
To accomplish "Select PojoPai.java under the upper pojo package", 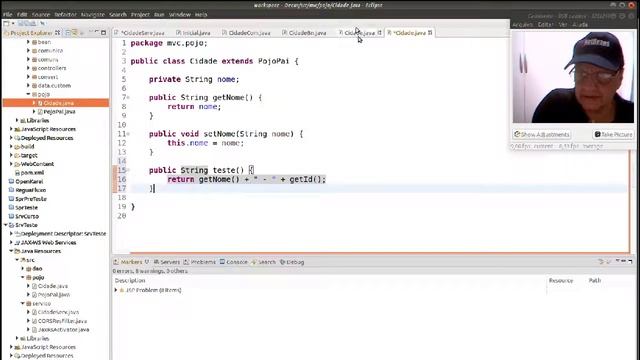I will click(x=56, y=111).
